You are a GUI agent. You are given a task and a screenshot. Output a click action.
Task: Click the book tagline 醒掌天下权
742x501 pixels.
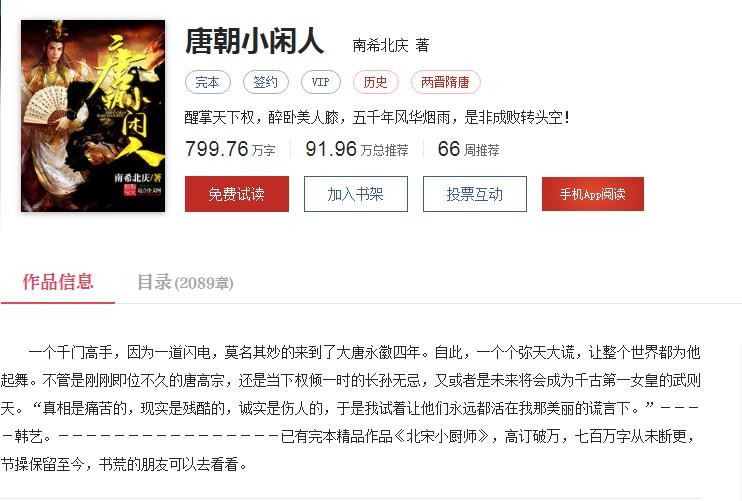click(x=377, y=117)
